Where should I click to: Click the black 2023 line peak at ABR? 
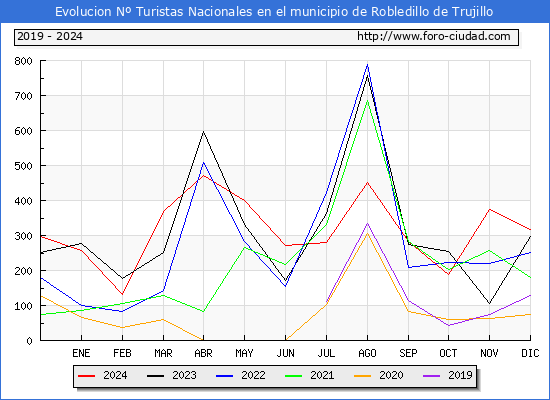pos(203,132)
